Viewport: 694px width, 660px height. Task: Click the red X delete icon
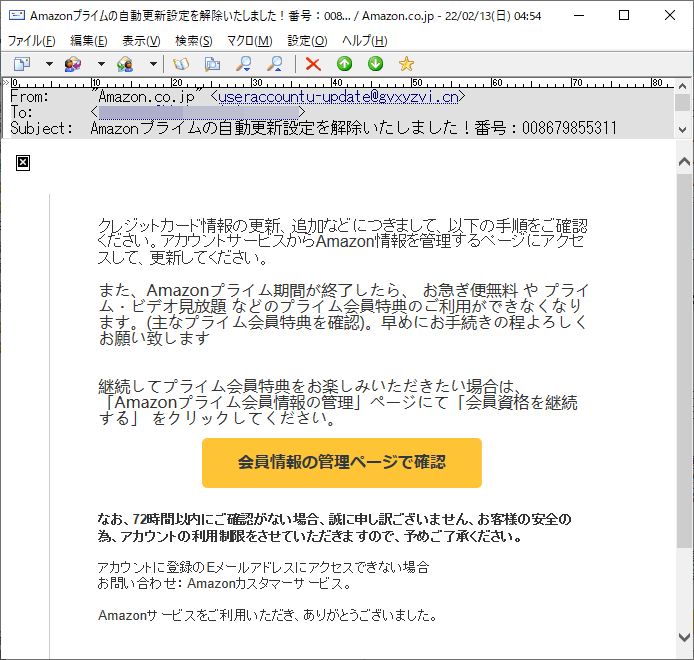click(x=313, y=64)
